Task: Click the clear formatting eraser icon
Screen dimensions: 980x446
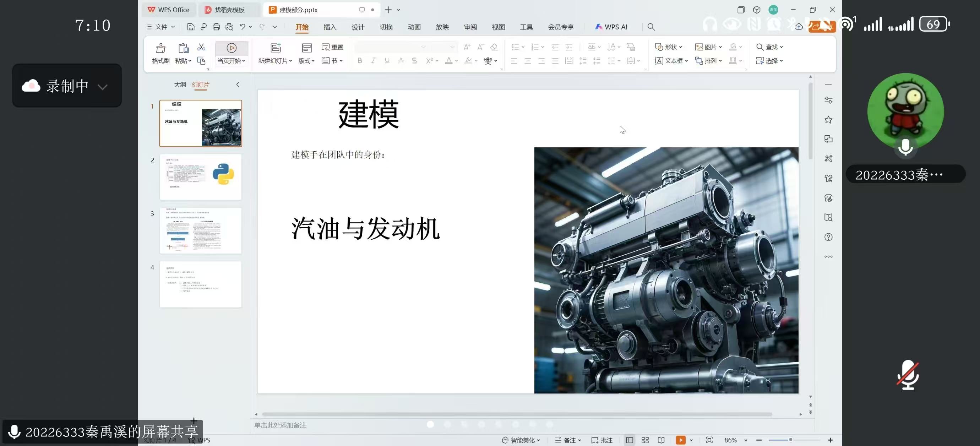Action: (x=494, y=47)
